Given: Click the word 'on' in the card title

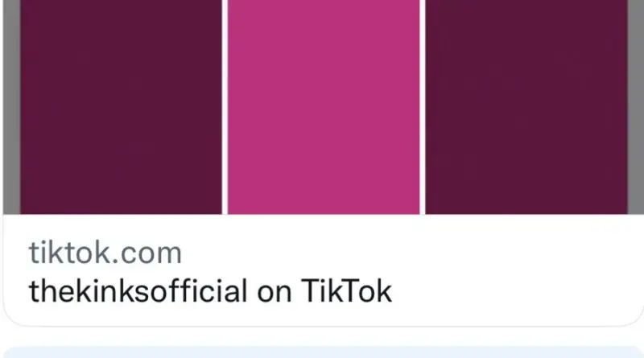Looking at the screenshot, I should 275,293.
